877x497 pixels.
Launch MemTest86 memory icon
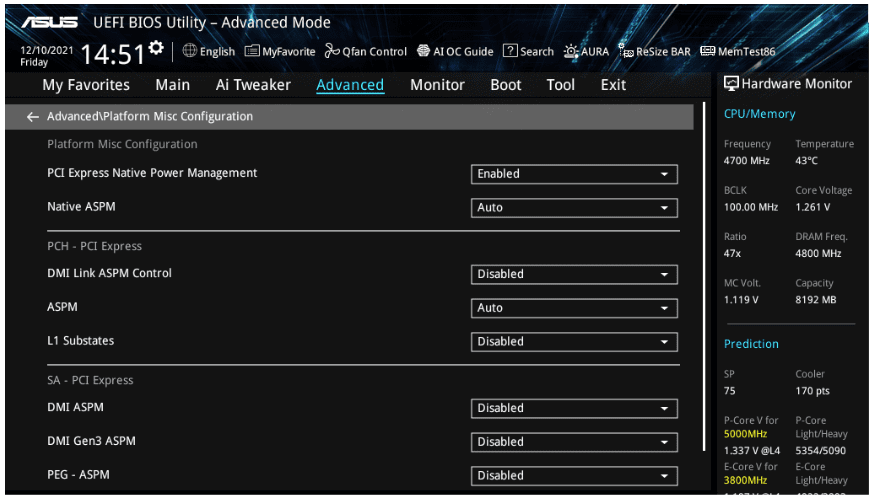[708, 51]
